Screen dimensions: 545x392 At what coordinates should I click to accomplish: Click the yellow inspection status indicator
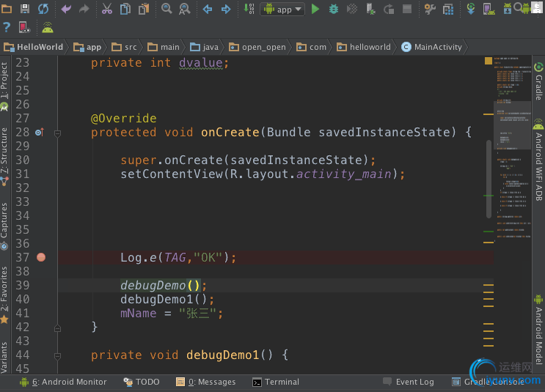click(489, 61)
